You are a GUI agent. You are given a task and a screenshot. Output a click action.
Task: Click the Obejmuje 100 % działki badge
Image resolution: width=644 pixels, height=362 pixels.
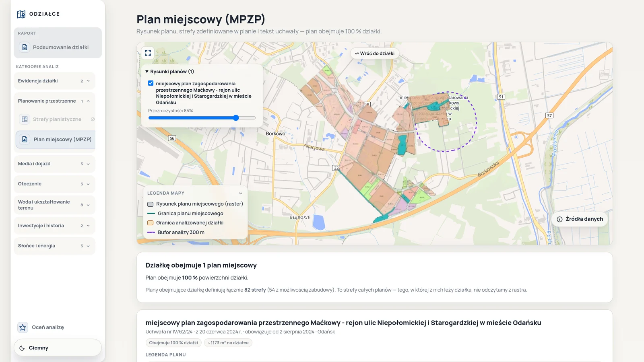[x=173, y=343]
